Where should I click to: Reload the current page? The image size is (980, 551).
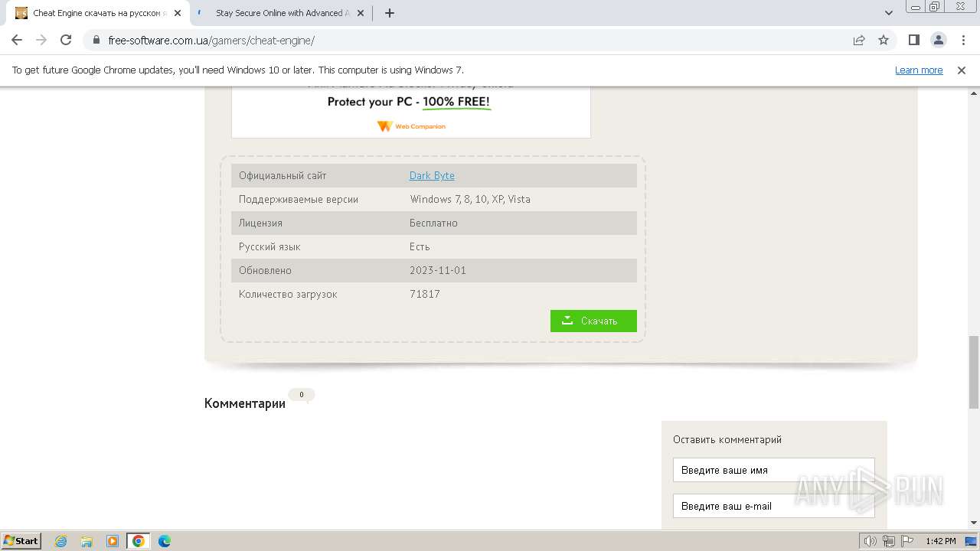[66, 41]
